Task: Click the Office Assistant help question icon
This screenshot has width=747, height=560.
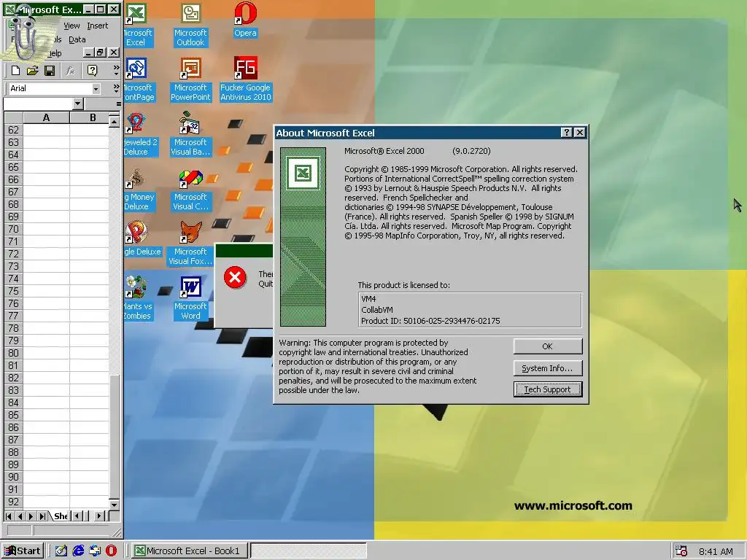Action: pyautogui.click(x=92, y=71)
